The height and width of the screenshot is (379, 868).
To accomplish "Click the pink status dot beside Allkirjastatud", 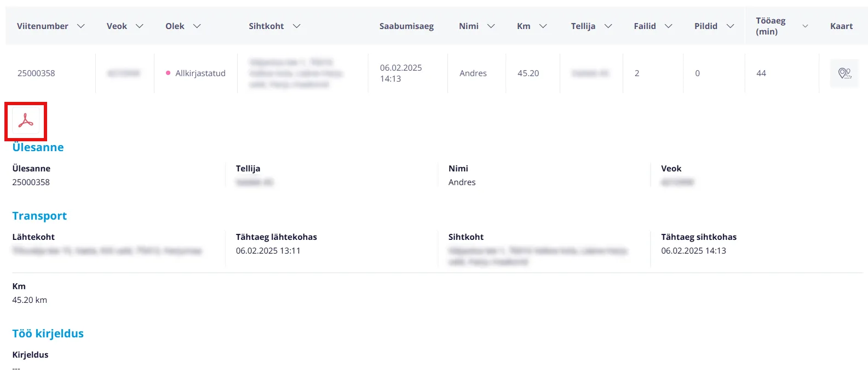I will (168, 73).
